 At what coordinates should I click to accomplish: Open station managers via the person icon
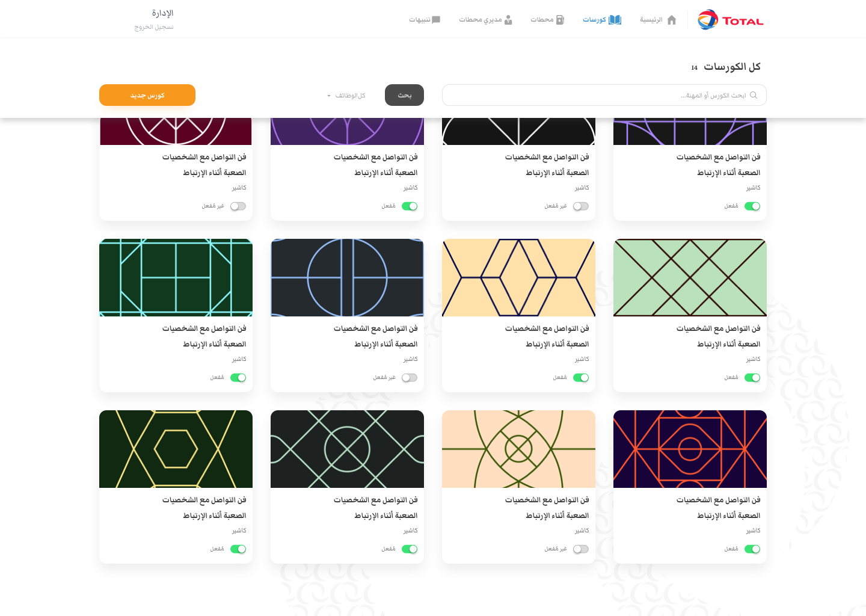(508, 20)
